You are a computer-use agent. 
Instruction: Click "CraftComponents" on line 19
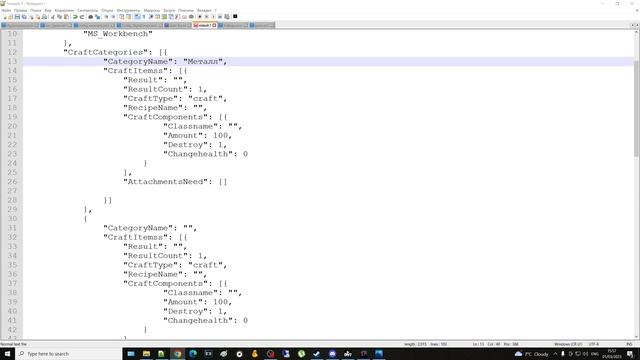pos(165,117)
